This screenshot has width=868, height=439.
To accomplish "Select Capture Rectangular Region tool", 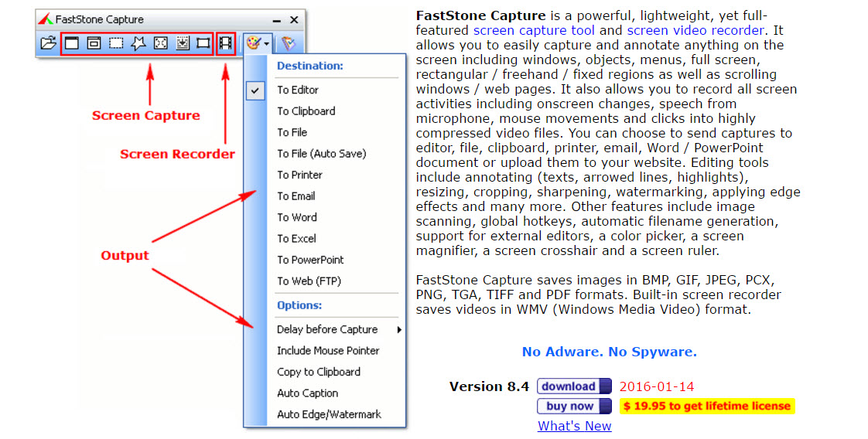I will (x=116, y=43).
